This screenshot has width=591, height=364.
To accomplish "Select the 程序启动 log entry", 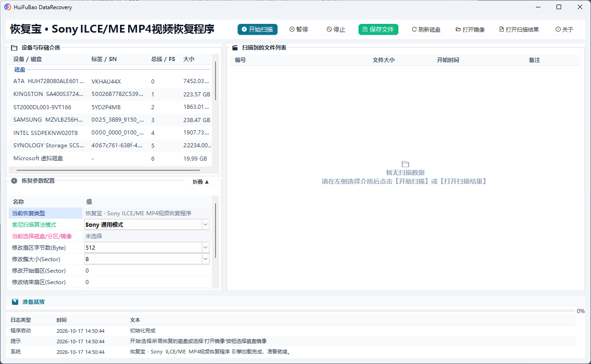I will (x=291, y=330).
